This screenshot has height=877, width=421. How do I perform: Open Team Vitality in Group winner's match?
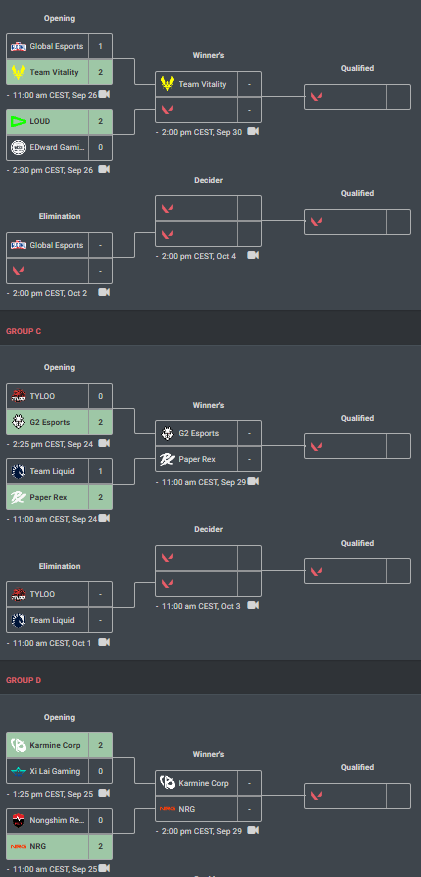196,84
